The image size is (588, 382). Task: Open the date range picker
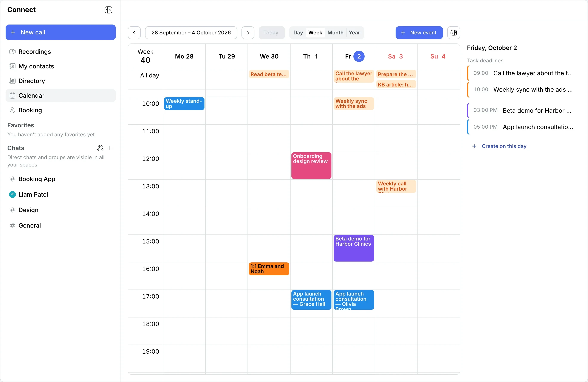pyautogui.click(x=191, y=33)
